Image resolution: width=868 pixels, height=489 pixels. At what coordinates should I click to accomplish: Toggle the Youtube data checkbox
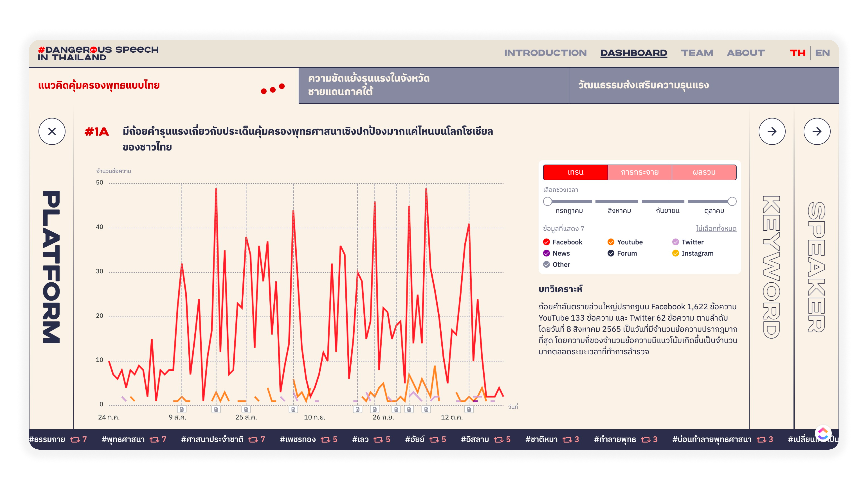[610, 242]
